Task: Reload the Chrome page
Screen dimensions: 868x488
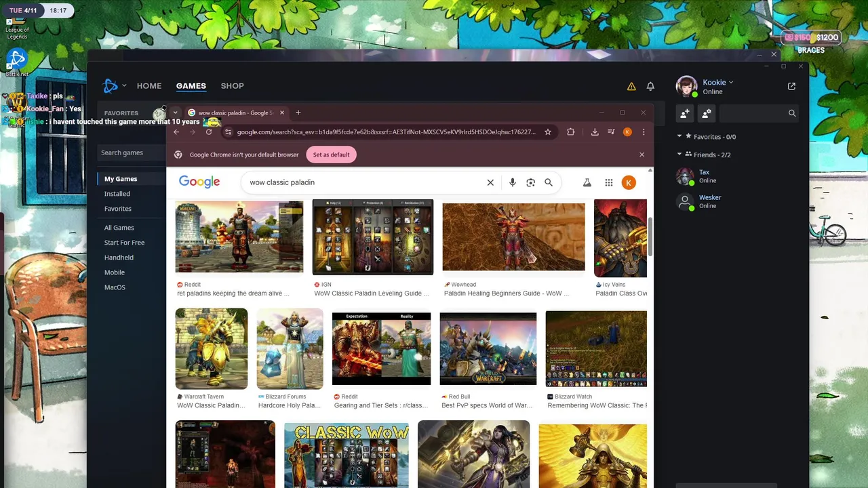Action: point(209,132)
